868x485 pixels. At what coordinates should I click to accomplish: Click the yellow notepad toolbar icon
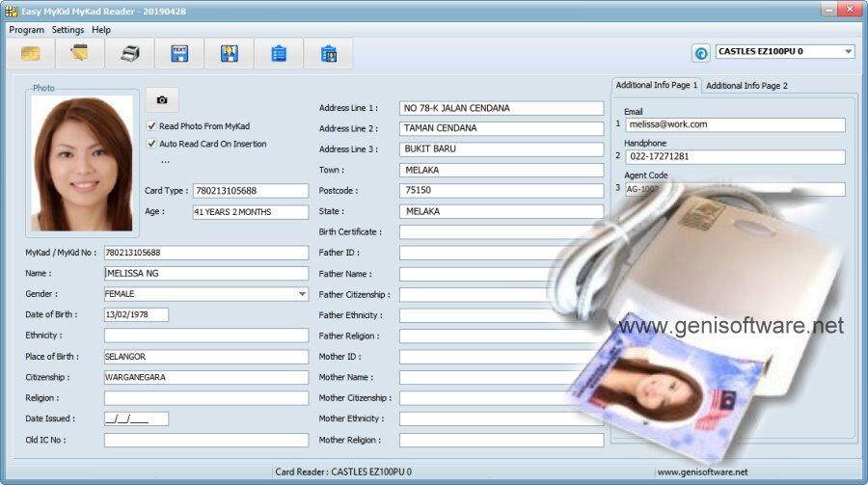click(80, 54)
